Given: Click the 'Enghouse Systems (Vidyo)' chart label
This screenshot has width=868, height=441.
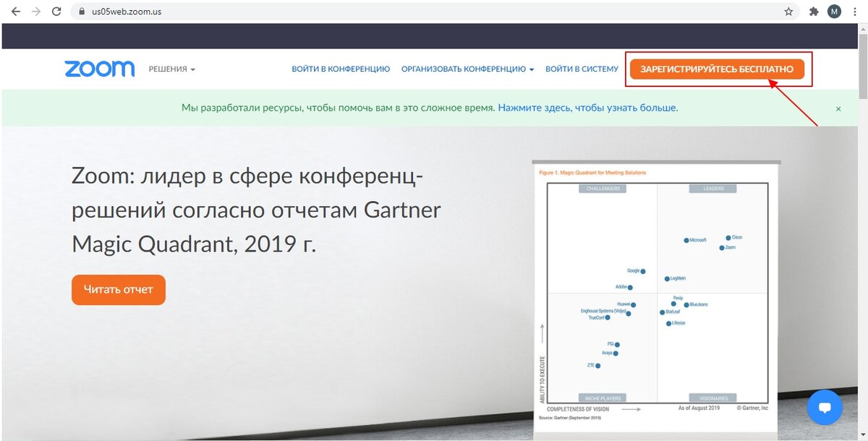Looking at the screenshot, I should click(x=603, y=311).
